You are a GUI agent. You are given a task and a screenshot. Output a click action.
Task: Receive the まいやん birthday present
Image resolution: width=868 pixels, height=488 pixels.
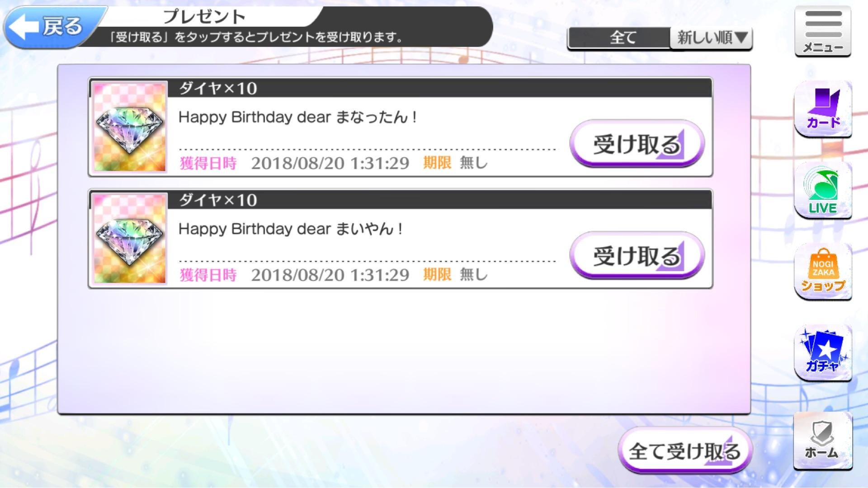tap(637, 255)
